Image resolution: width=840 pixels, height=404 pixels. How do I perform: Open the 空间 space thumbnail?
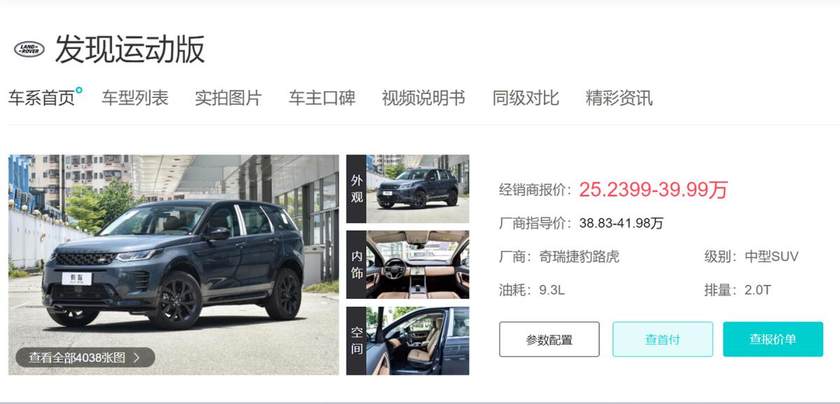(408, 341)
